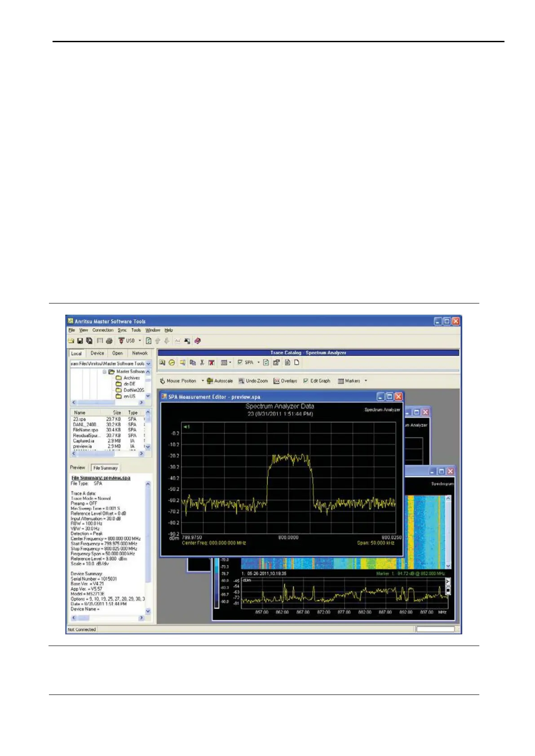Click the printer icon in main toolbar
The image size is (535, 756).
[x=109, y=341]
